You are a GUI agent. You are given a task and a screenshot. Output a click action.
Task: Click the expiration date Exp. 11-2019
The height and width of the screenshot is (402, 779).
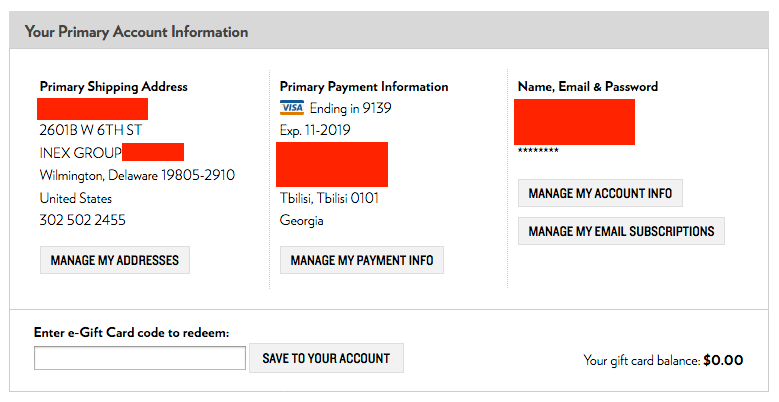coord(315,130)
